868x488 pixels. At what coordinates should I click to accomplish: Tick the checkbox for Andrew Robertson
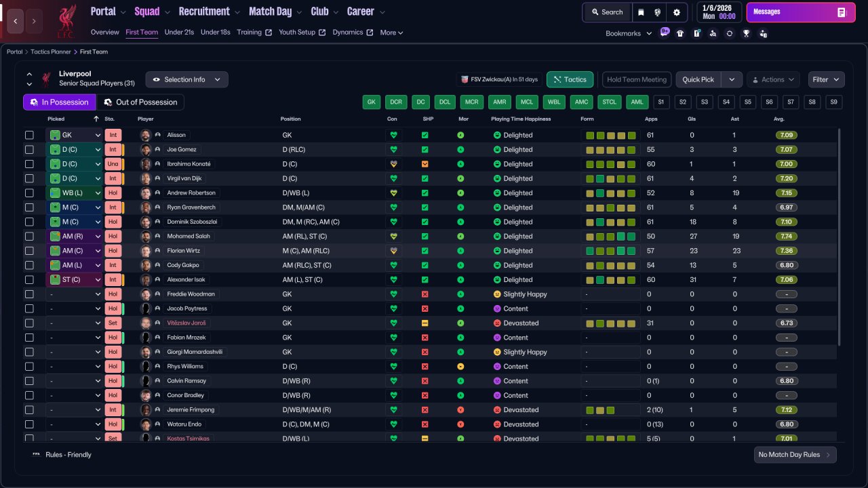pyautogui.click(x=29, y=193)
